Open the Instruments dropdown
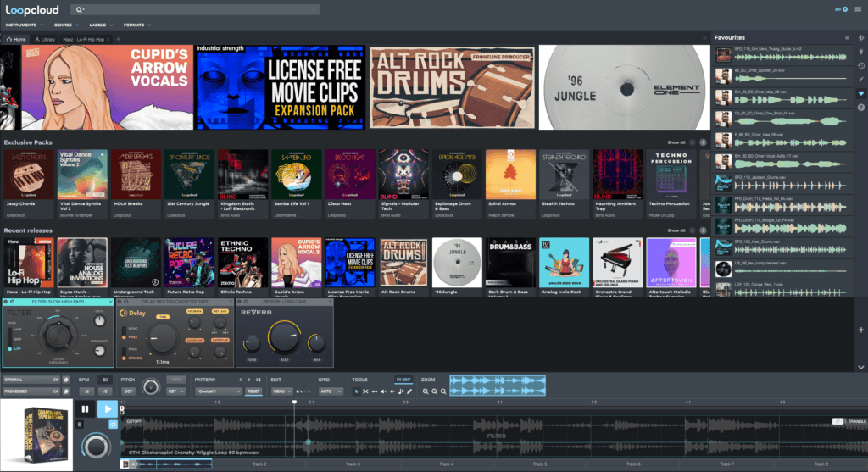Image resolution: width=868 pixels, height=472 pixels. tap(25, 25)
